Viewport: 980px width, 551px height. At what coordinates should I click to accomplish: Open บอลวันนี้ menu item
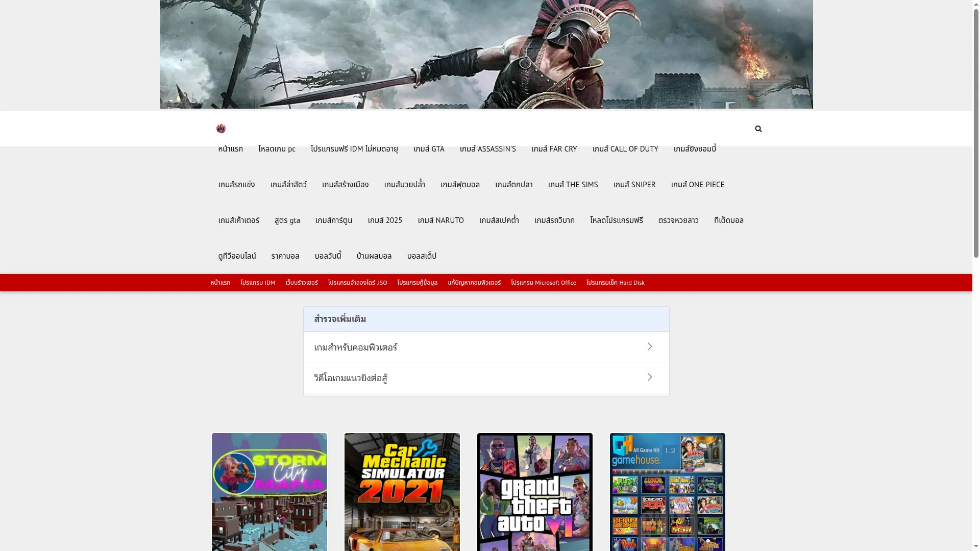tap(328, 256)
